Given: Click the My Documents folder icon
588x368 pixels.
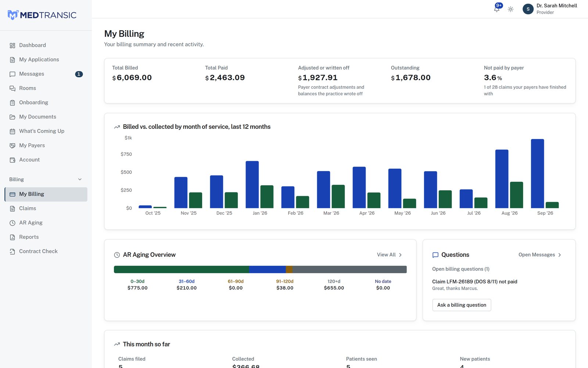Looking at the screenshot, I should (x=12, y=117).
